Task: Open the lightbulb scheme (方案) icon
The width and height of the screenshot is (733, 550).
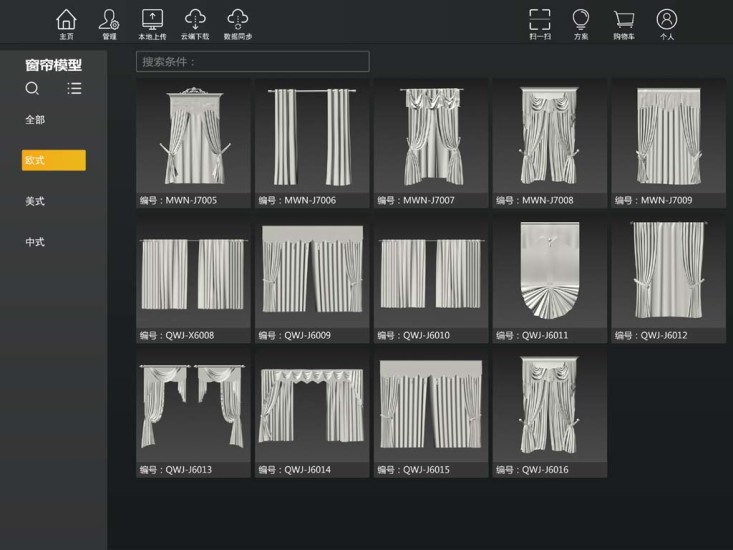Action: click(581, 20)
